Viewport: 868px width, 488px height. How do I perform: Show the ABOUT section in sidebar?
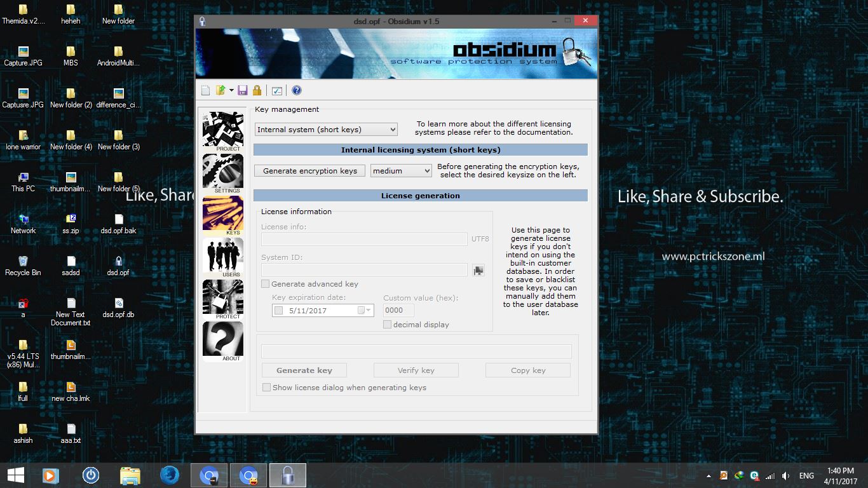(223, 341)
